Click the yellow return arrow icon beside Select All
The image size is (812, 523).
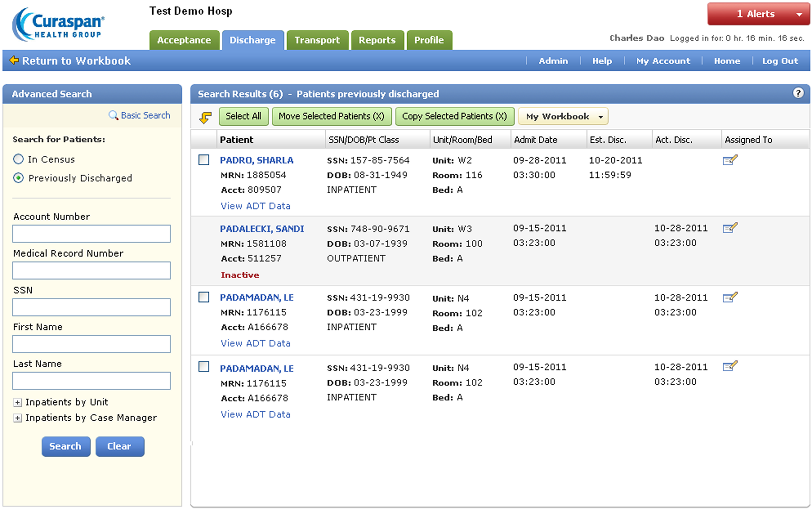tap(205, 117)
